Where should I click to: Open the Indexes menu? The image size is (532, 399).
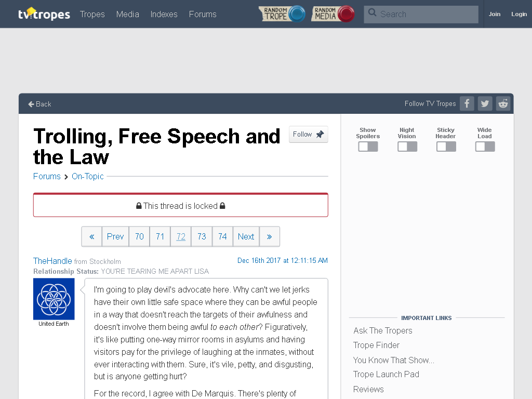point(164,14)
